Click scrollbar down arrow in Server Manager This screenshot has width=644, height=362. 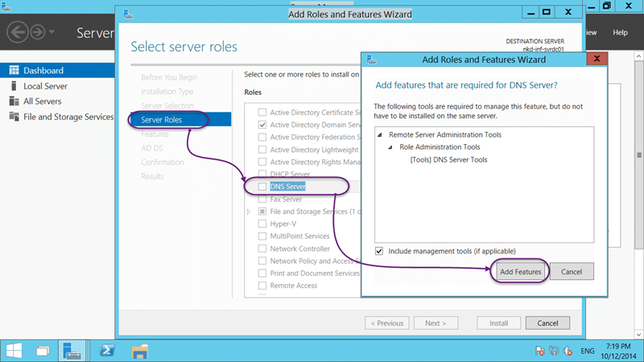tap(638, 334)
